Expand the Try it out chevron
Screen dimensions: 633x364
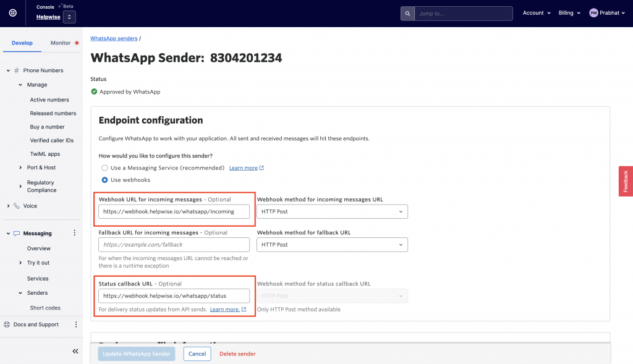click(x=20, y=263)
